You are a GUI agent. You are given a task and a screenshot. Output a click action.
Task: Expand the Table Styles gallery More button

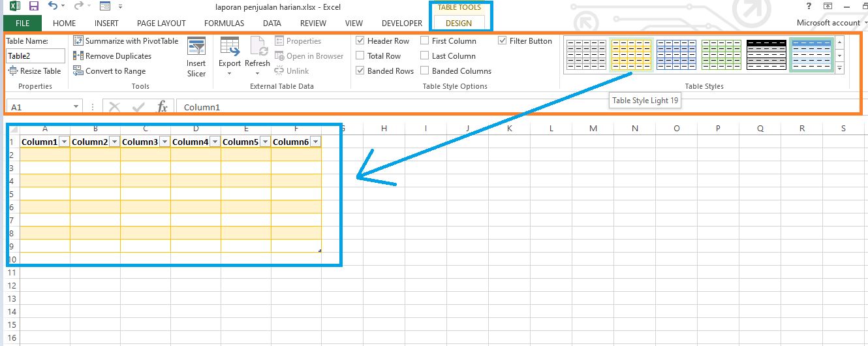tap(839, 68)
